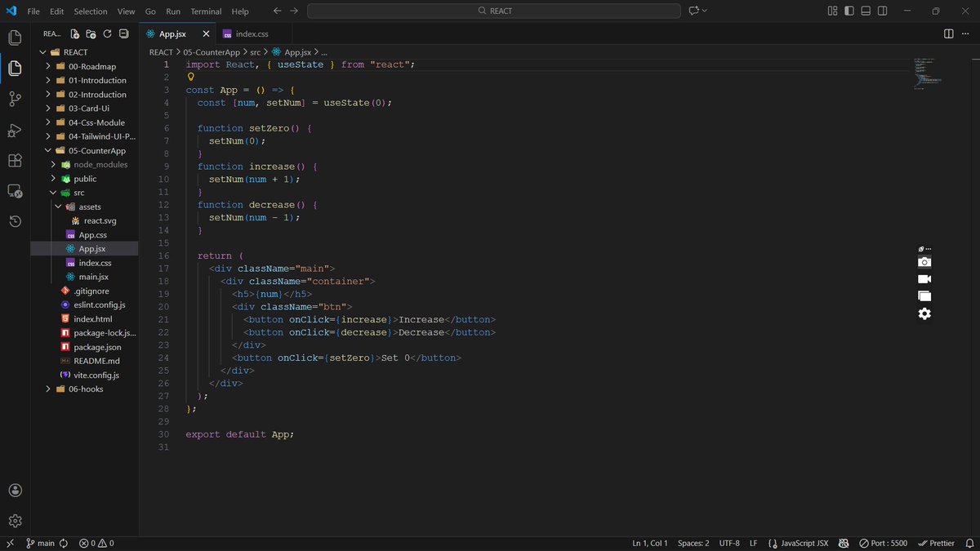Create a new file in Explorer
Image resolution: width=980 pixels, height=551 pixels.
pyautogui.click(x=75, y=33)
